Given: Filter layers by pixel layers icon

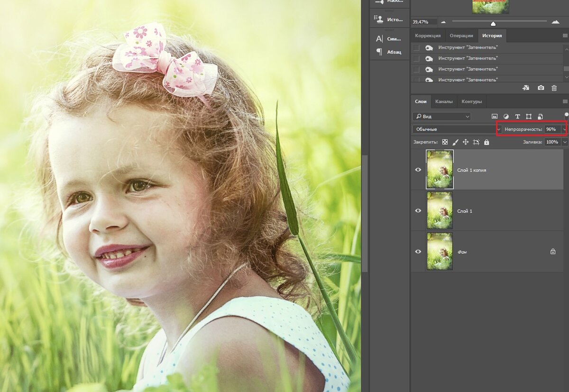Looking at the screenshot, I should 495,116.
